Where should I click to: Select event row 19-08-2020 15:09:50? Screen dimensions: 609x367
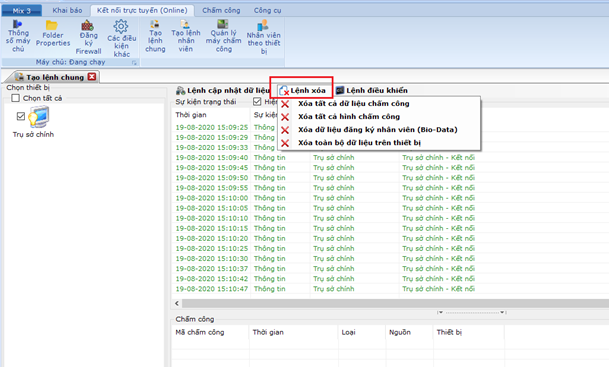(x=390, y=178)
